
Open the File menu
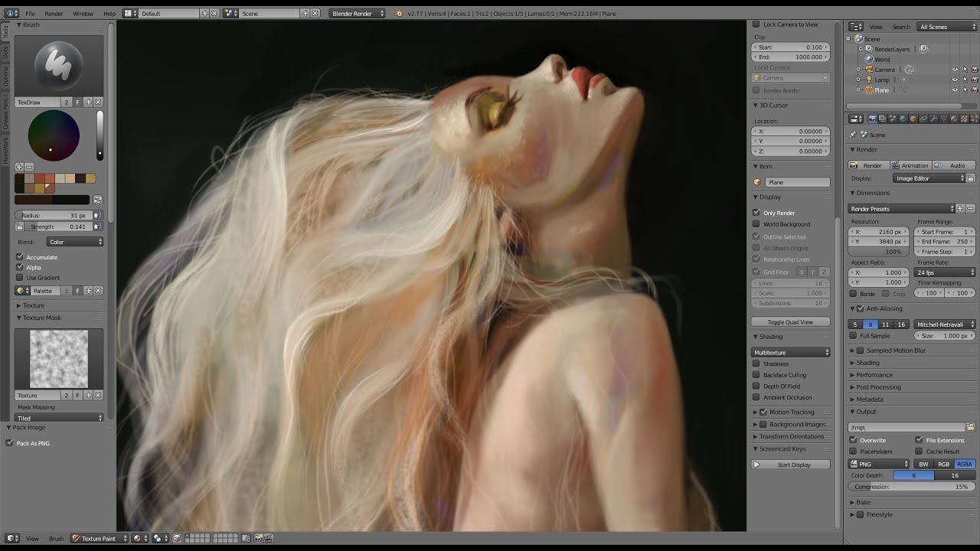[x=30, y=14]
